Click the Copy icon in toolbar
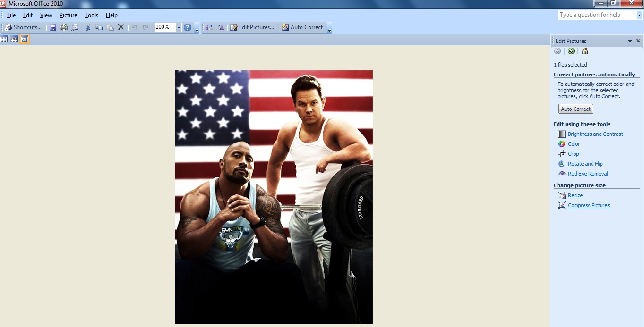644x327 pixels. click(x=99, y=27)
